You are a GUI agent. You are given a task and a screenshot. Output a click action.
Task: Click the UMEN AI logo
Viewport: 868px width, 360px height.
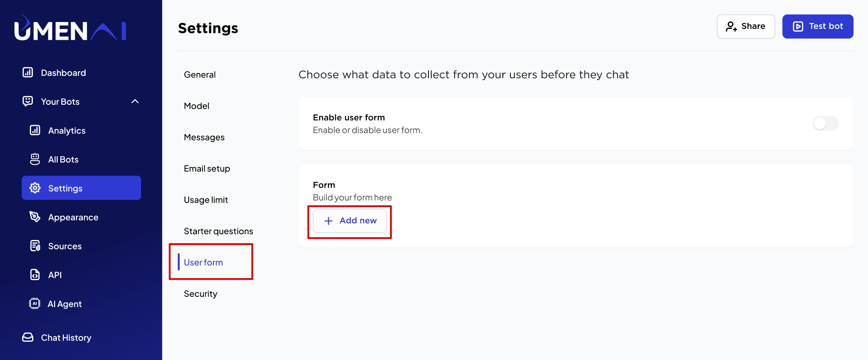[x=70, y=28]
